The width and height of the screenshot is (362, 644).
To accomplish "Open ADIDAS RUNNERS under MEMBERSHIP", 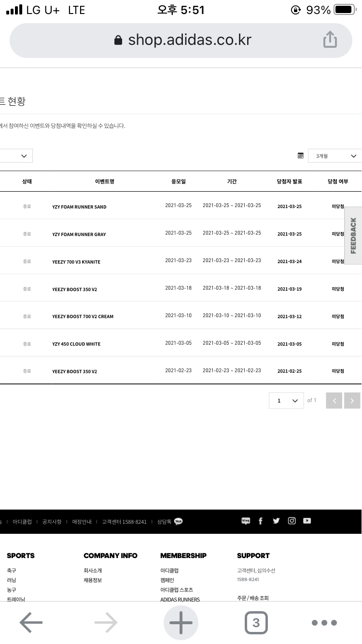I will point(180,600).
